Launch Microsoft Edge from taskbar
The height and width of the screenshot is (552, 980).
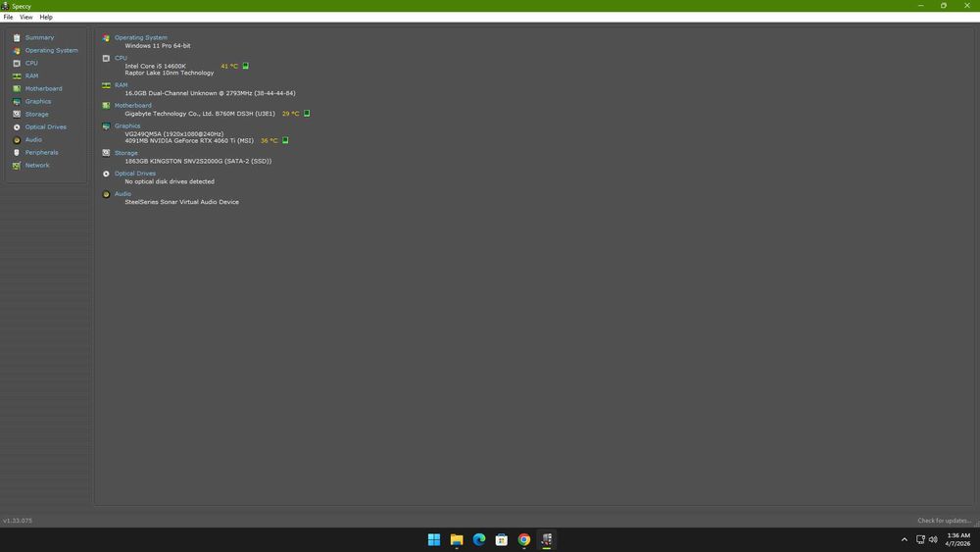pyautogui.click(x=479, y=539)
